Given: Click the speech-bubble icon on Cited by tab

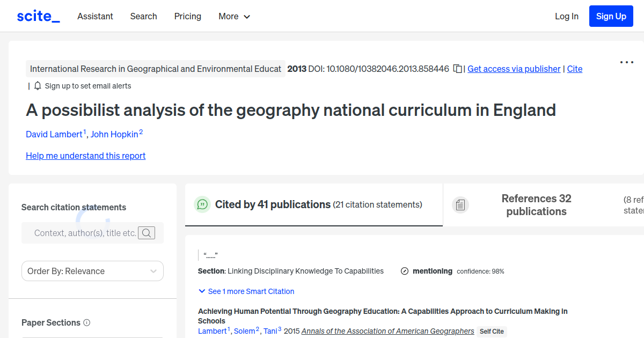Looking at the screenshot, I should click(202, 204).
